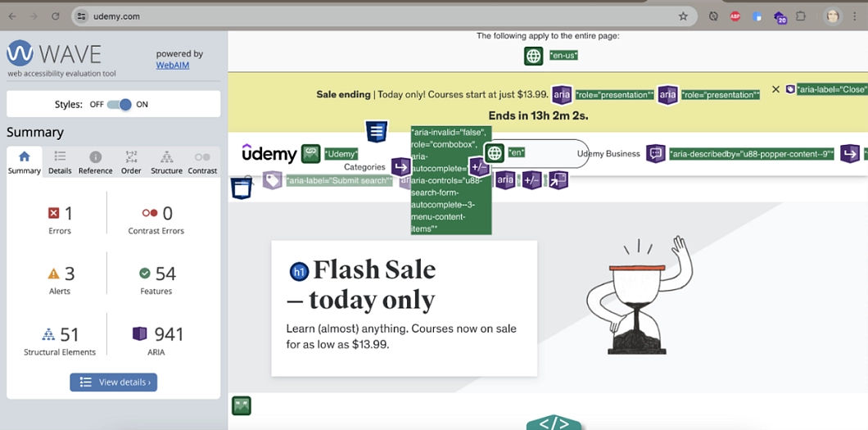Viewport: 868px width, 430px height.
Task: Click the ARIA label icon beside aria-label="Close"
Action: point(790,89)
